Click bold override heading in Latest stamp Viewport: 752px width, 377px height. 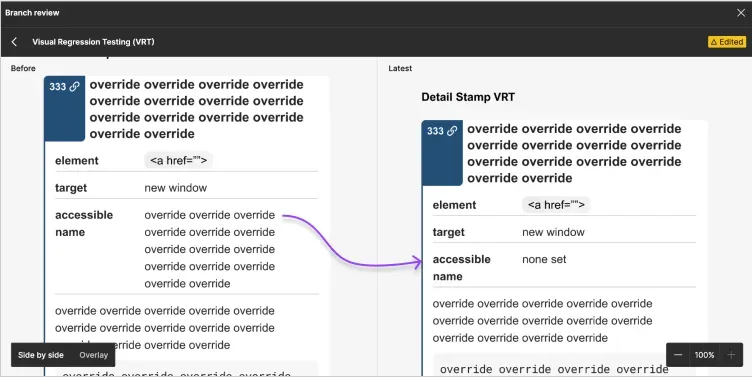click(575, 153)
